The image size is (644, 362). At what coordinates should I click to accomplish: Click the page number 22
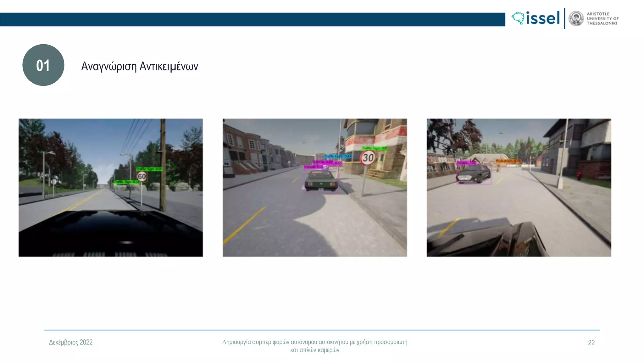click(591, 343)
